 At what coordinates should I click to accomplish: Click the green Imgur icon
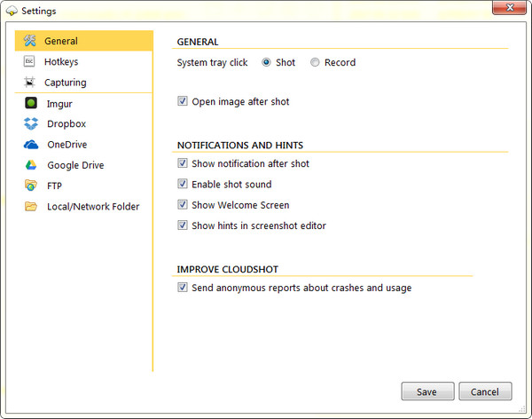[31, 103]
